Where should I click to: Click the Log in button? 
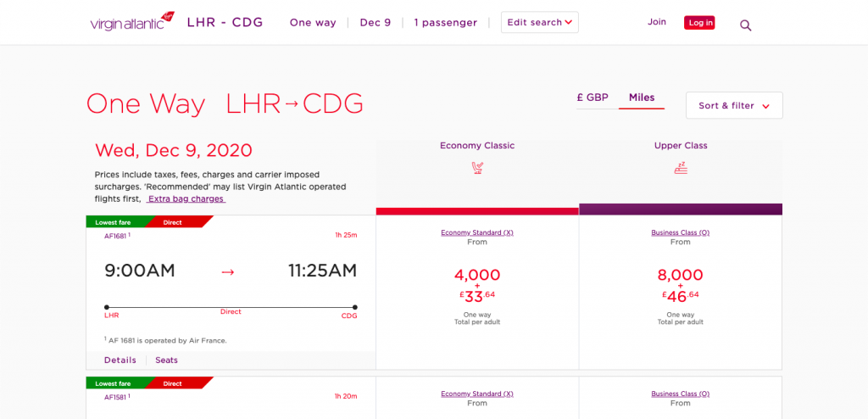[699, 23]
